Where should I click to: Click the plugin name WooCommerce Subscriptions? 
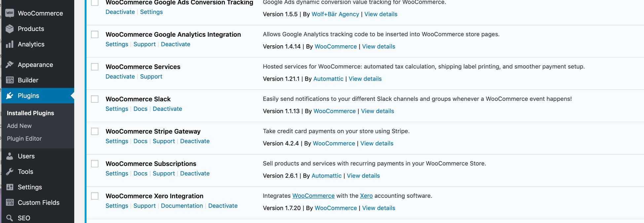pyautogui.click(x=151, y=164)
